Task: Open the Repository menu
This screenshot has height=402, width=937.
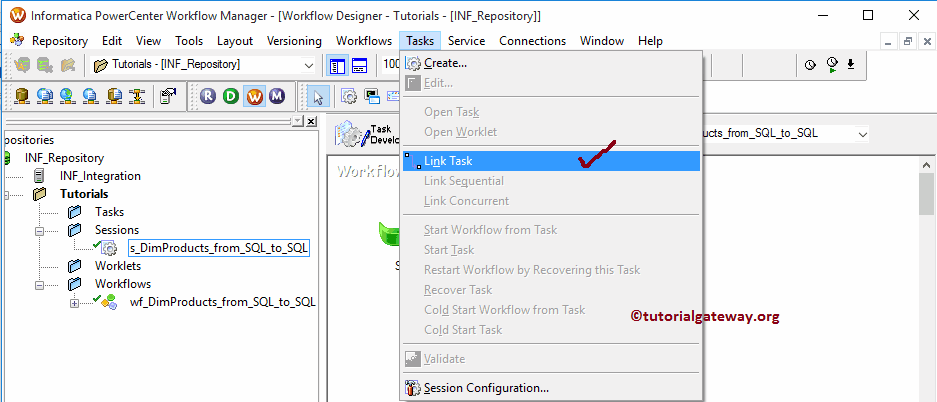Action: coord(60,41)
